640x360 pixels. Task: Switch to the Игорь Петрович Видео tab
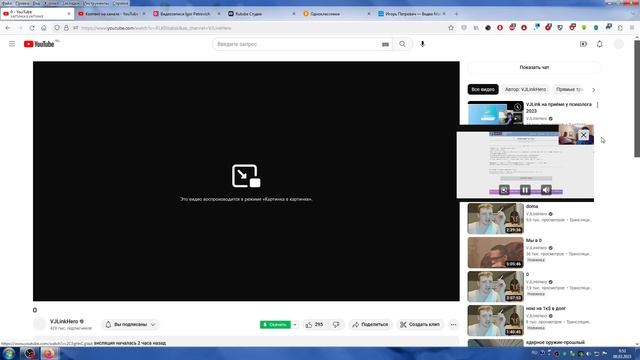click(412, 14)
